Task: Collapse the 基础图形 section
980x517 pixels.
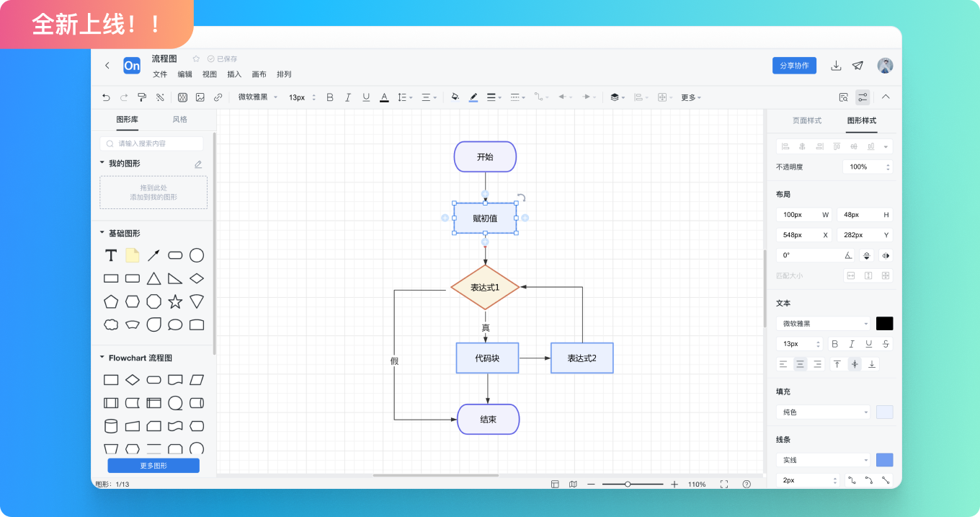Action: 102,233
